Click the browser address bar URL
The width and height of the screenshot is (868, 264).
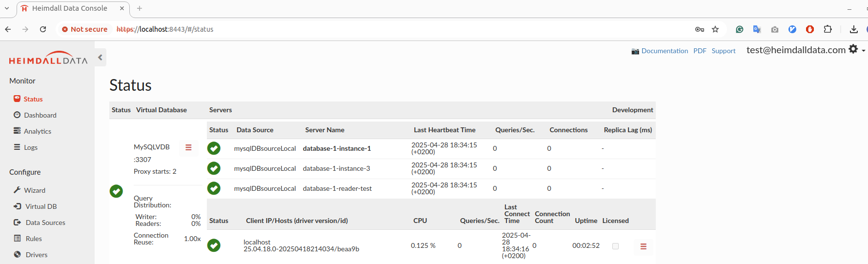pos(165,29)
